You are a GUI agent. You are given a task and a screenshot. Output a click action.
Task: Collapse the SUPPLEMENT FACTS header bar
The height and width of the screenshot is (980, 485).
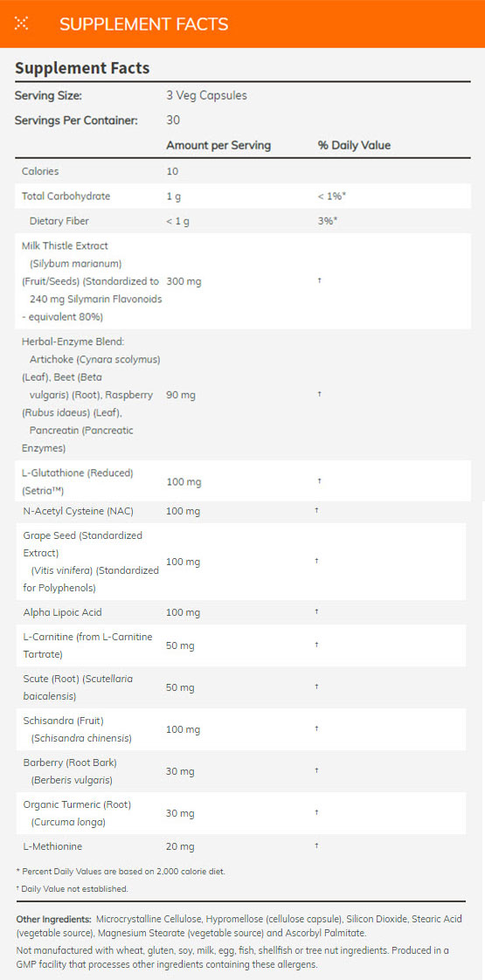[x=243, y=24]
